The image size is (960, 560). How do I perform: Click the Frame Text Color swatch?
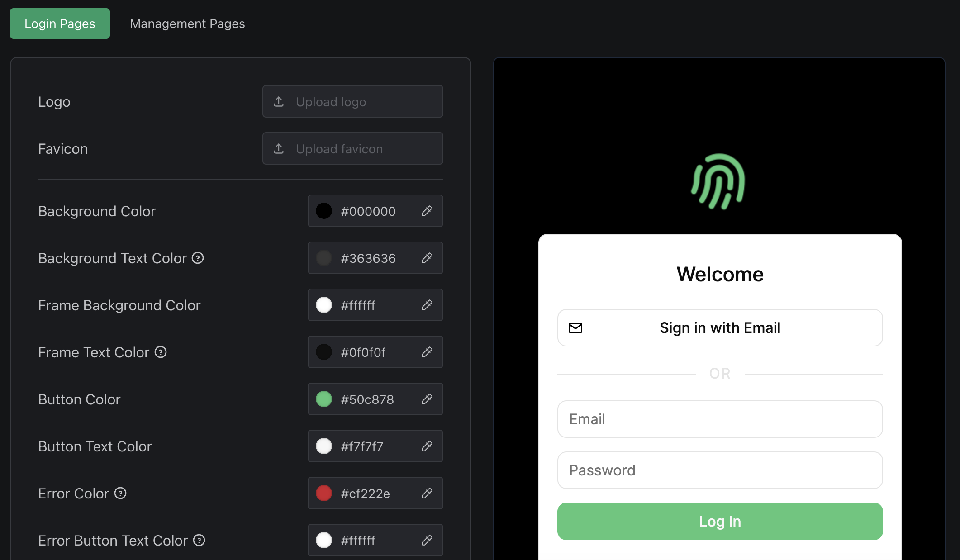[x=324, y=352]
